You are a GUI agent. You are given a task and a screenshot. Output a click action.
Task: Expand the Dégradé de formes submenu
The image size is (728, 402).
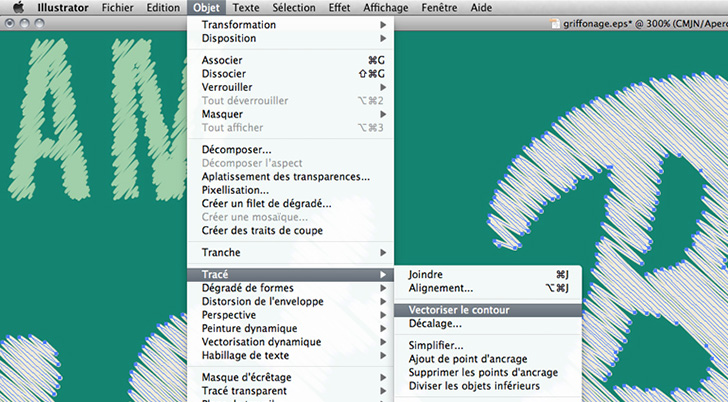coord(291,288)
